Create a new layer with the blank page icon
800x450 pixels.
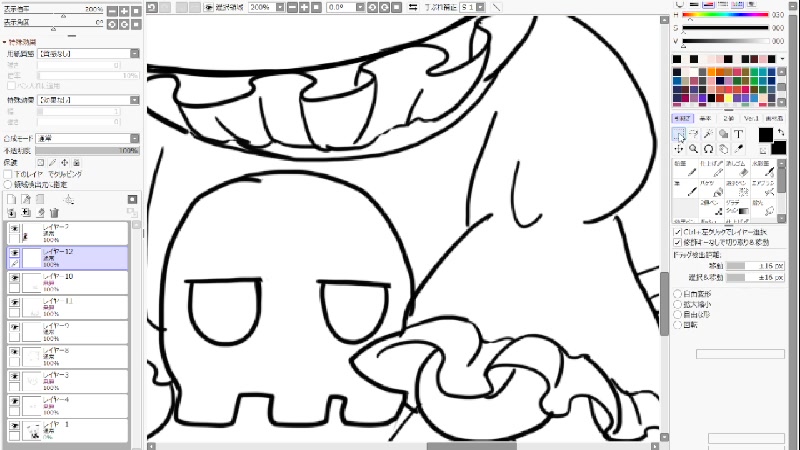pos(12,200)
